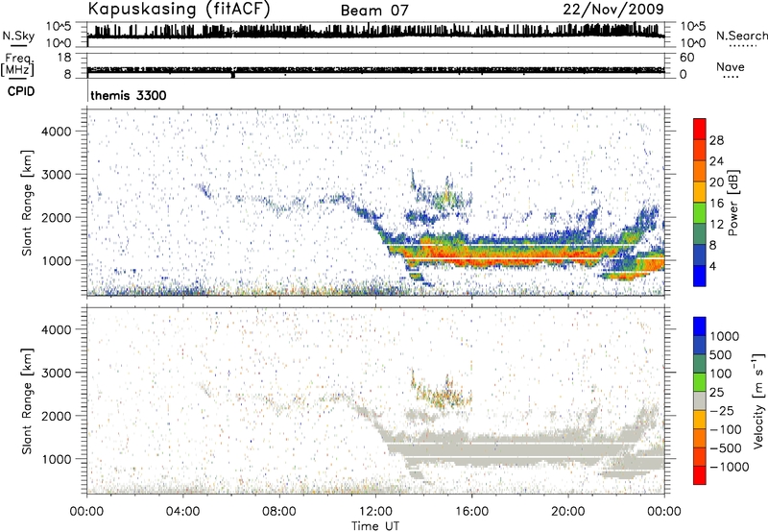Image resolution: width=768 pixels, height=532 pixels.
Task: Click the '16:00' time axis tick label
Action: (x=471, y=511)
